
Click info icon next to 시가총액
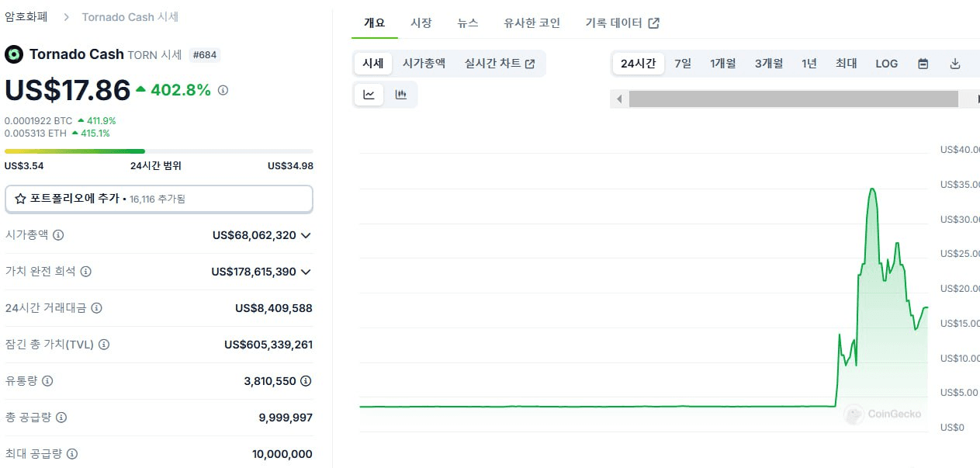click(58, 234)
